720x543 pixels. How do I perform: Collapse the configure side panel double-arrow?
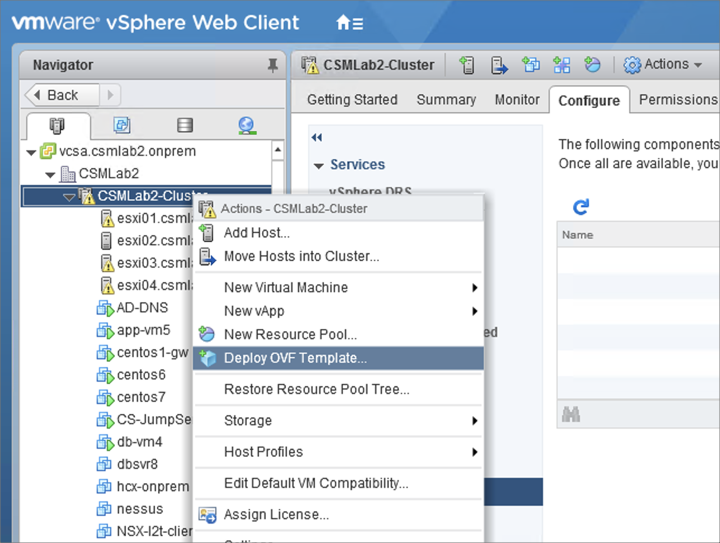pyautogui.click(x=317, y=137)
